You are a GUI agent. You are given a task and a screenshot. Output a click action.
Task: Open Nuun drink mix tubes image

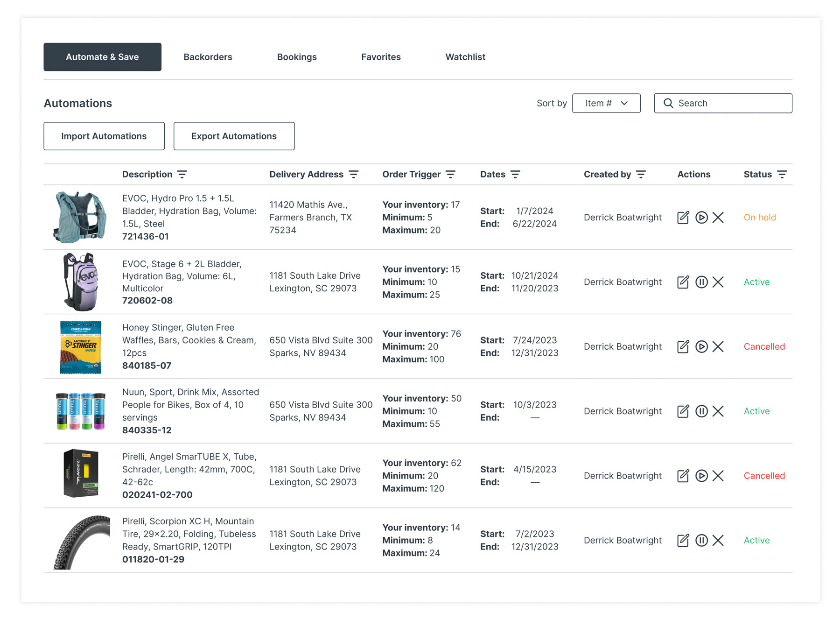(81, 411)
